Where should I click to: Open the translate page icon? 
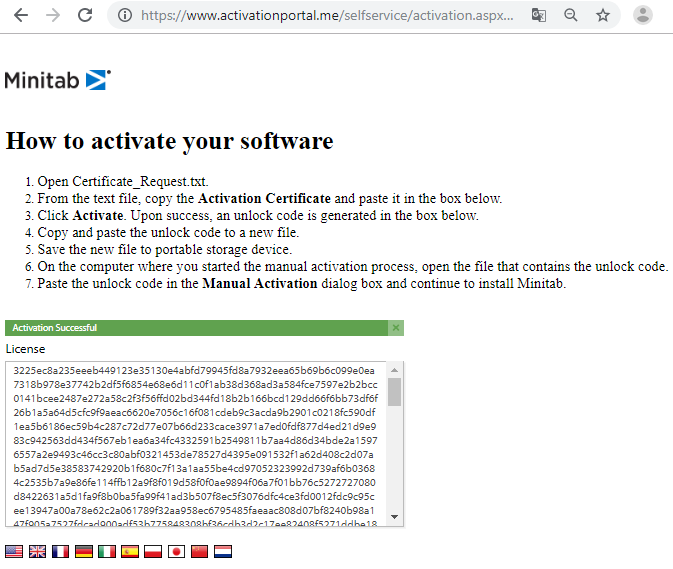pyautogui.click(x=539, y=15)
